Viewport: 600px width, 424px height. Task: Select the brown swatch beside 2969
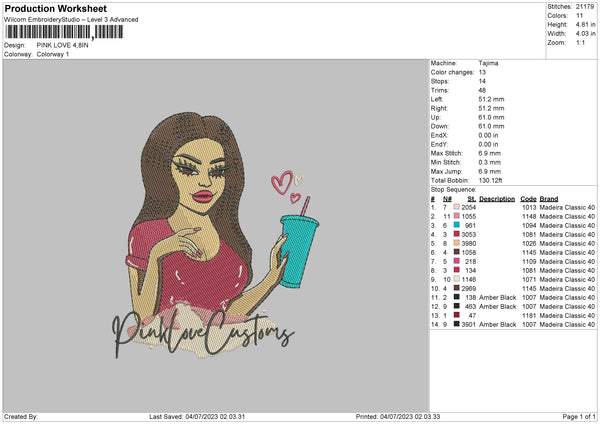(457, 288)
